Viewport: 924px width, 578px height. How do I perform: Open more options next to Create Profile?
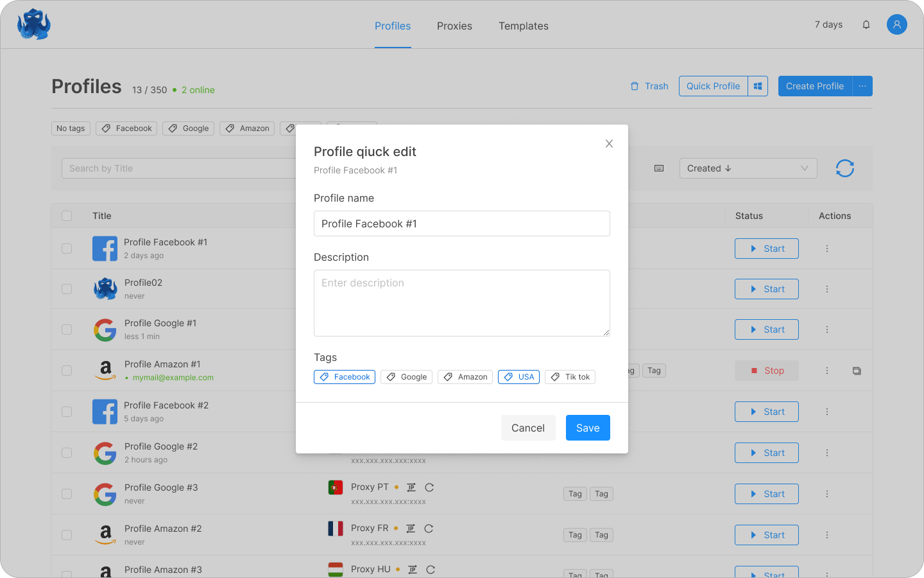862,85
